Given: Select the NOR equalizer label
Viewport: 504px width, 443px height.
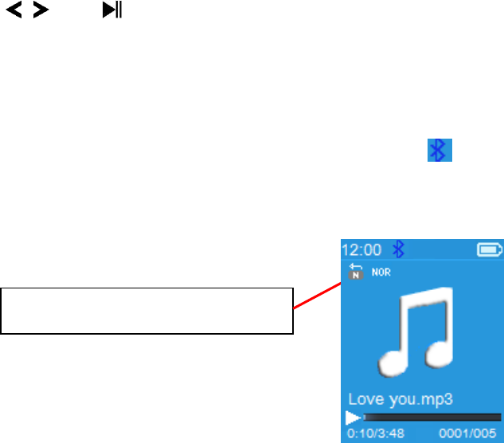Looking at the screenshot, I should (x=381, y=272).
